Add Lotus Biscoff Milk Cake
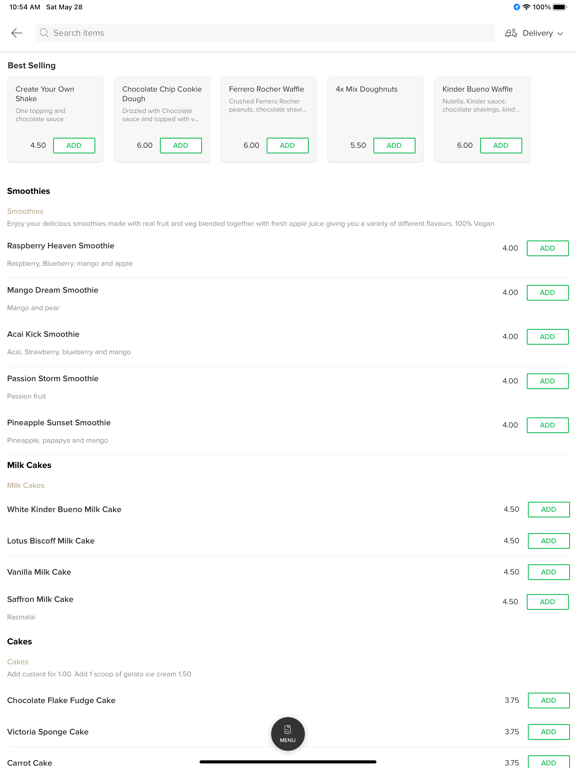576x768 pixels. [549, 541]
